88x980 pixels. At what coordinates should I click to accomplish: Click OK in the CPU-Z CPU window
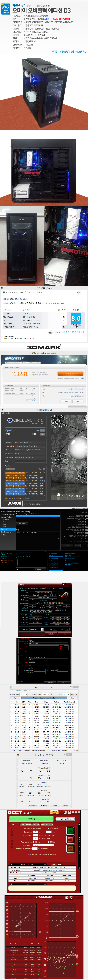tap(64, 634)
